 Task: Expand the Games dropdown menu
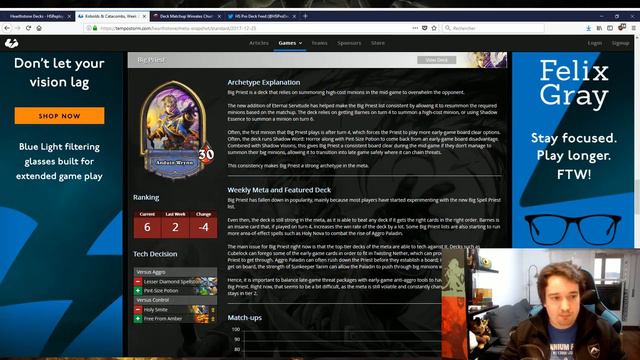[x=290, y=43]
